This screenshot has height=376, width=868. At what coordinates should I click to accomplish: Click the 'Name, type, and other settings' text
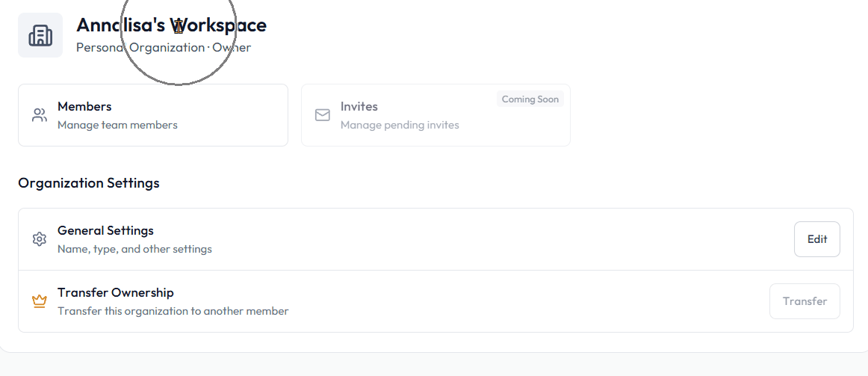(134, 249)
